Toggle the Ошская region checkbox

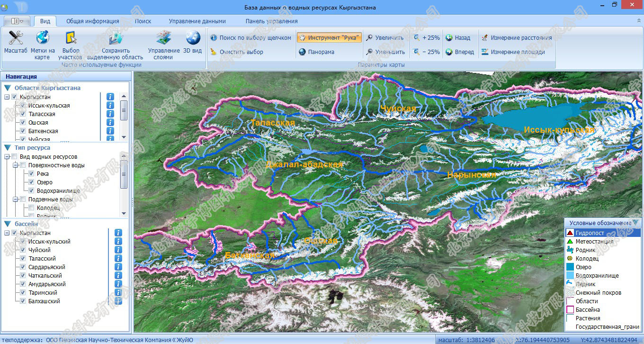coord(23,123)
